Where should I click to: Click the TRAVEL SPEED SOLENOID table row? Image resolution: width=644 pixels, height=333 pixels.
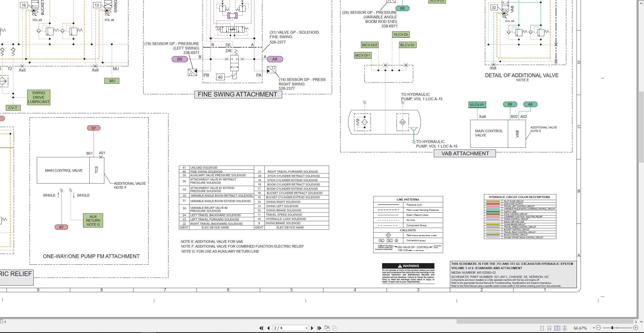292,215
